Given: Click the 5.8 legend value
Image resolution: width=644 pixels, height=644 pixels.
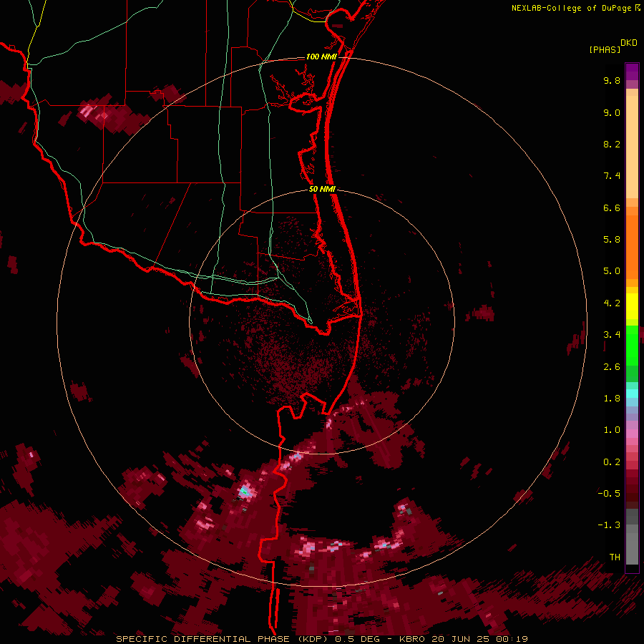Looking at the screenshot, I should pos(612,240).
